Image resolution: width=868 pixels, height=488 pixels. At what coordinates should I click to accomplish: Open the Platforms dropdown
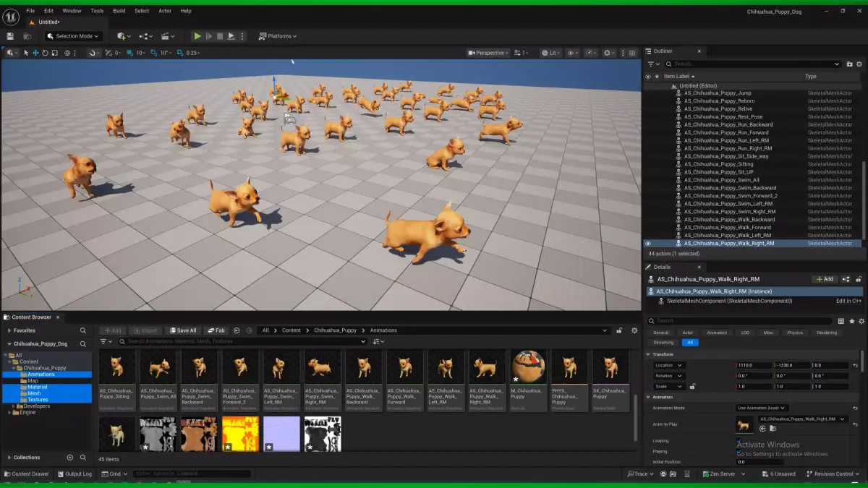[x=278, y=36]
